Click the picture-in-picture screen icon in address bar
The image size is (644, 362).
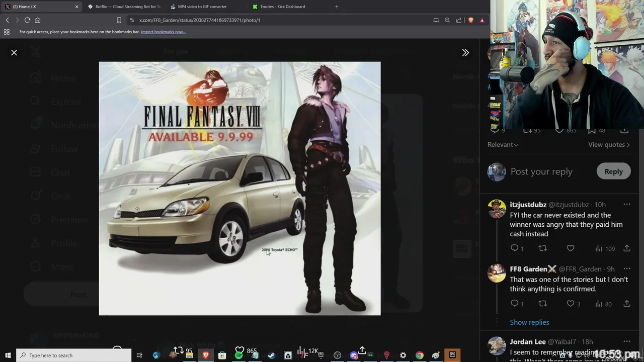(x=436, y=20)
